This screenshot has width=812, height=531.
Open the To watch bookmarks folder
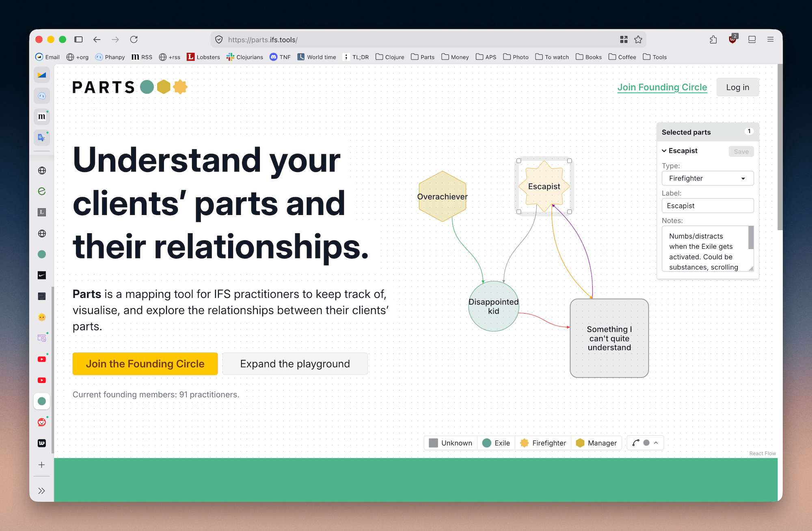tap(552, 57)
